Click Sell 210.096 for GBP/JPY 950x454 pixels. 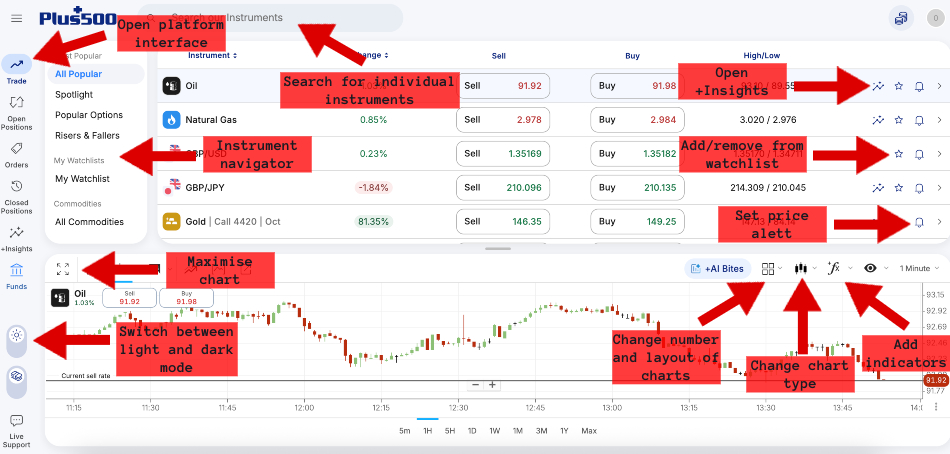pos(503,188)
